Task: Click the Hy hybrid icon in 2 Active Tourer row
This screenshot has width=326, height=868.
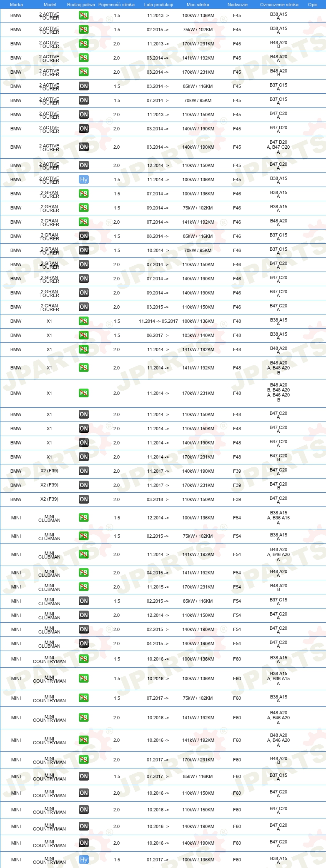Action: (x=84, y=180)
